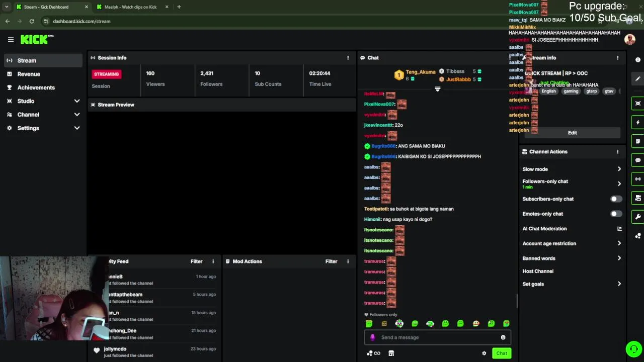The height and width of the screenshot is (362, 644).
Task: Click the wrench icon in right toolbar
Action: point(638,217)
